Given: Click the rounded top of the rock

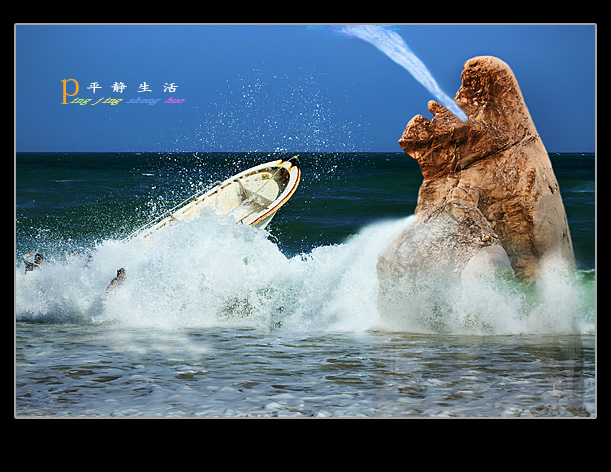Looking at the screenshot, I should tap(490, 68).
